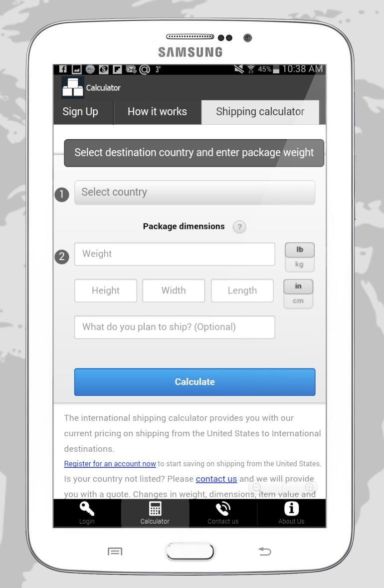Open the About Us info icon
This screenshot has width=384, height=588.
pyautogui.click(x=291, y=509)
